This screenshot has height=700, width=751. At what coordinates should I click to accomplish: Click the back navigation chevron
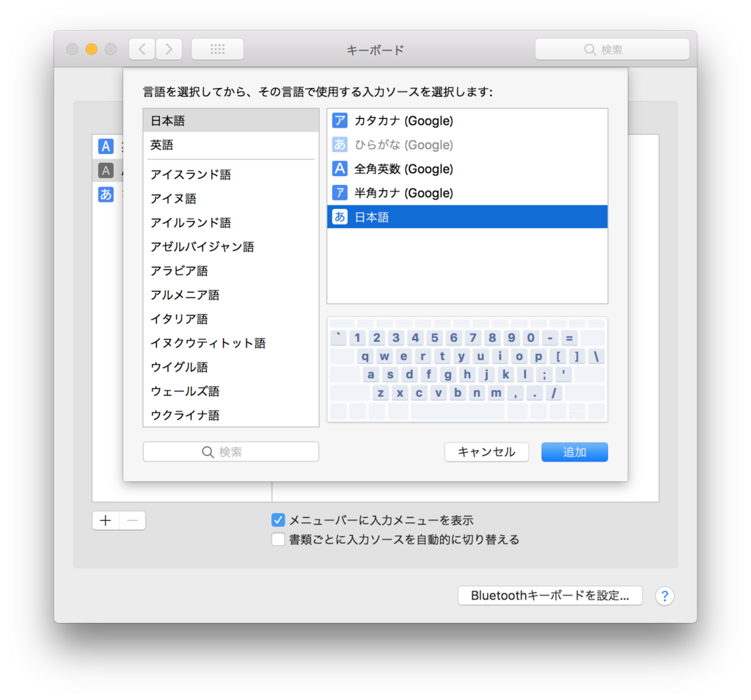tap(141, 48)
